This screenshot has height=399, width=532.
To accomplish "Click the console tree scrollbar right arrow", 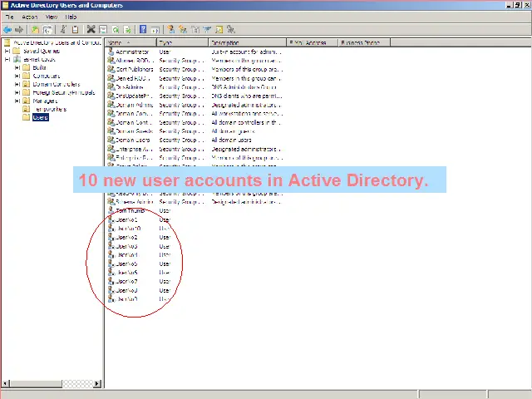I will point(97,384).
